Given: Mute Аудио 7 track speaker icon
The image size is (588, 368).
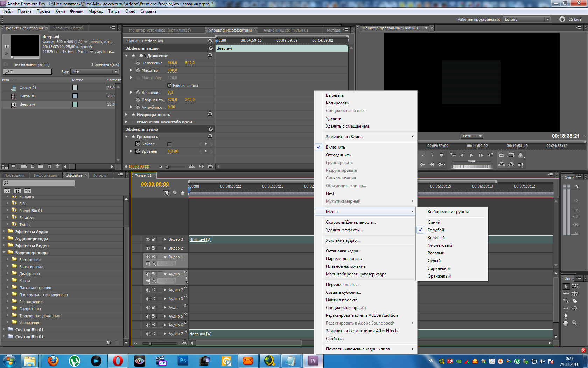Looking at the screenshot, I should point(148,334).
